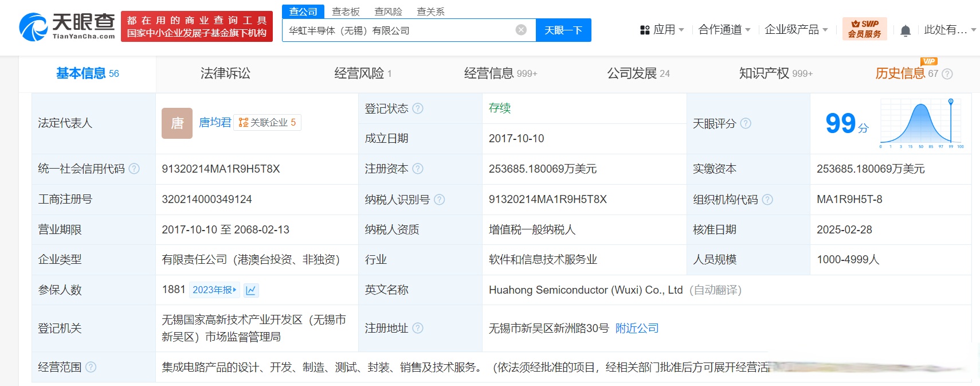Expand the 此处有… account dropdown
980x386 pixels.
[950, 30]
